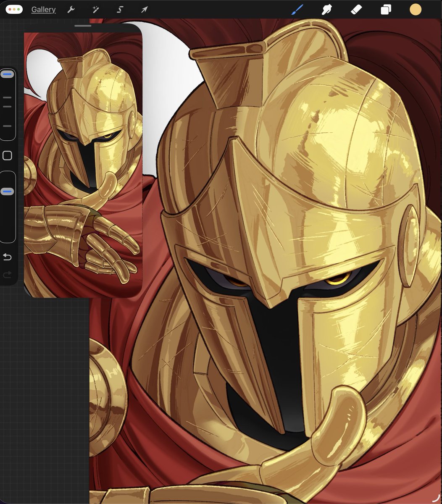
Task: Click the brush size slider handle
Action: (7, 74)
